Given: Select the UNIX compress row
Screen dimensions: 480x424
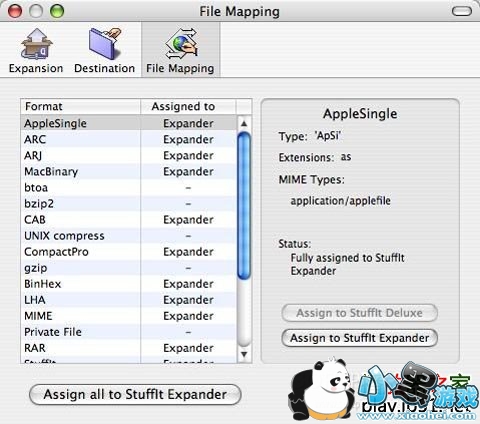Looking at the screenshot, I should click(128, 236).
